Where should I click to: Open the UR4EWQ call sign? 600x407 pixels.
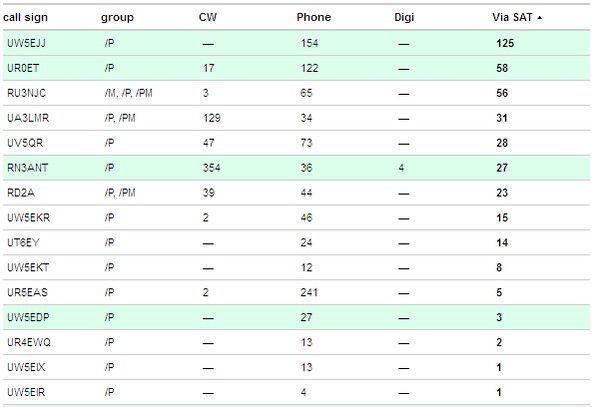click(29, 342)
